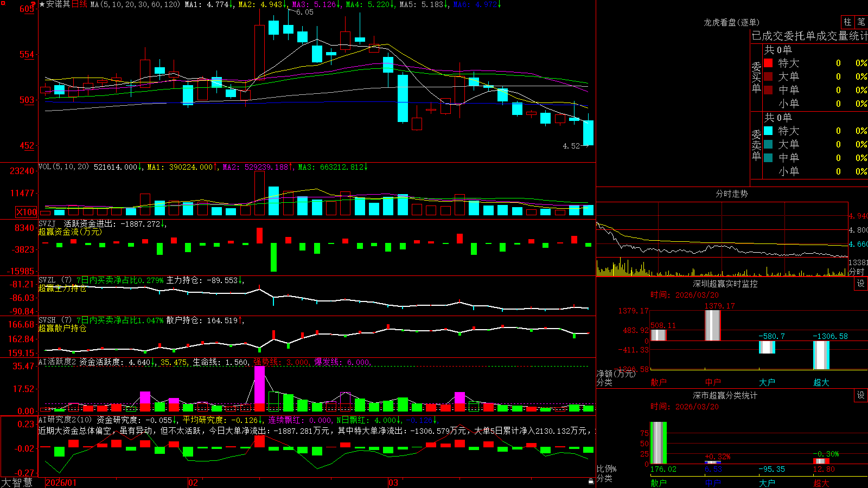Viewport: 868px width, 488px height.
Task: Click the X100 multiplier box on volume axis
Action: 27,212
